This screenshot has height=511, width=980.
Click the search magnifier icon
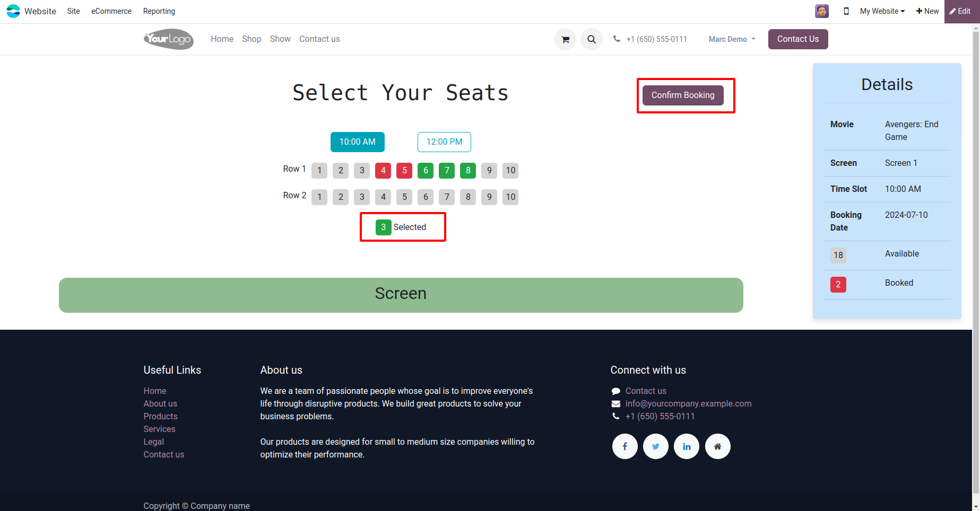591,39
